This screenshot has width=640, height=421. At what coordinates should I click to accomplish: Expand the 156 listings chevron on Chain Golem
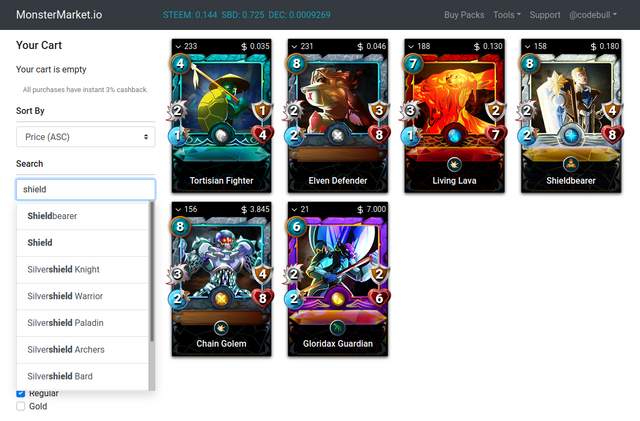178,209
